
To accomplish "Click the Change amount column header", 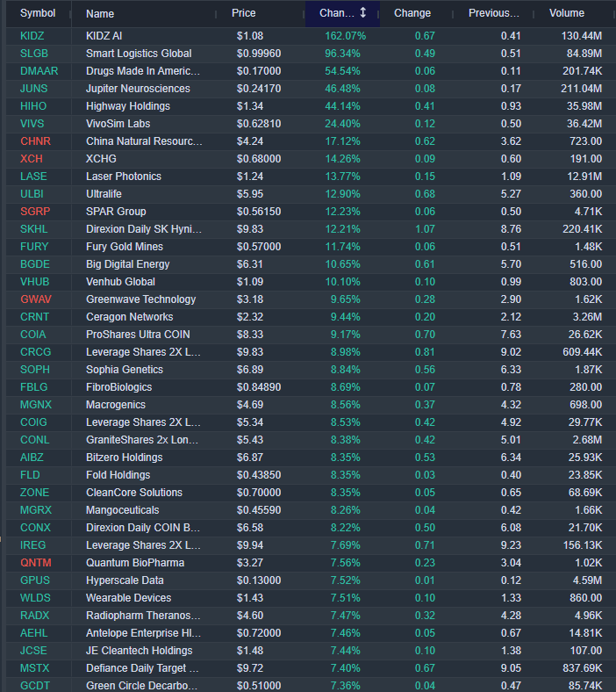I will coord(412,13).
